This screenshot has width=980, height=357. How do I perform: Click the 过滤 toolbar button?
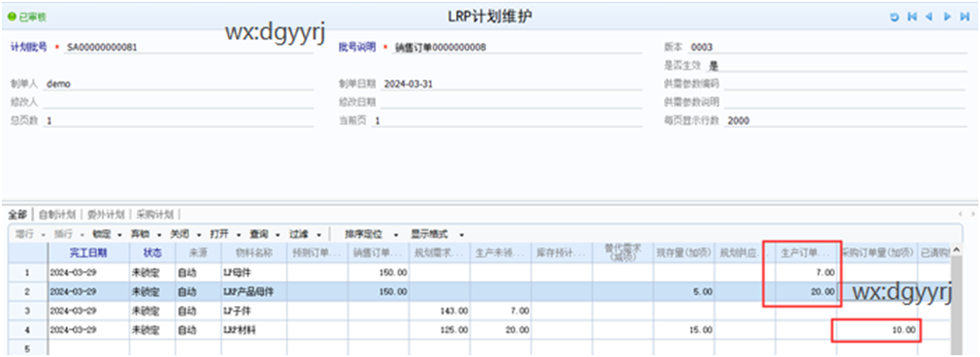pos(299,234)
